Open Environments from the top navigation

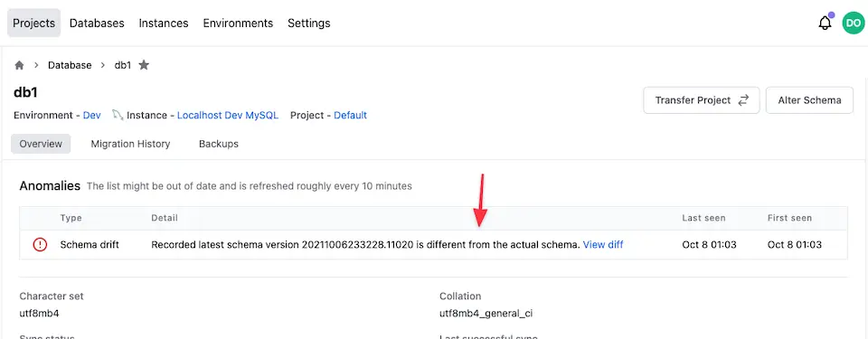(x=238, y=24)
